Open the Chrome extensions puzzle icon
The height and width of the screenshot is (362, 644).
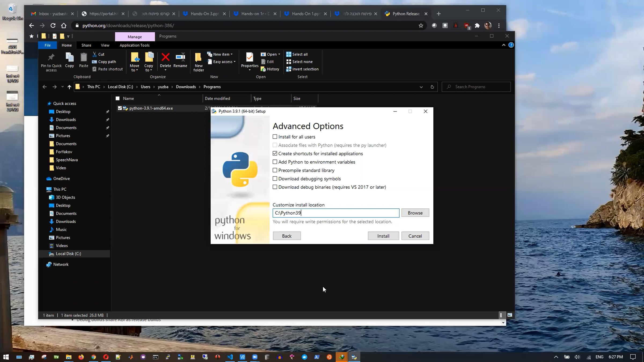[x=477, y=25]
